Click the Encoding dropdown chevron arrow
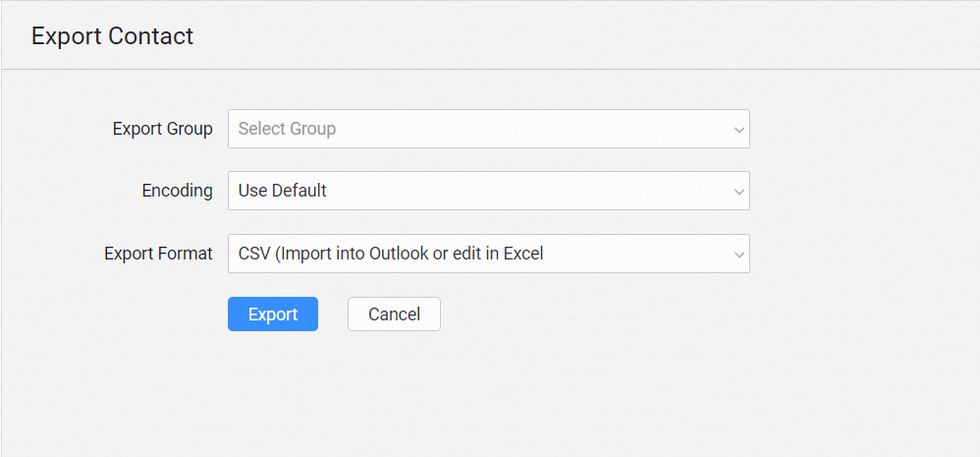This screenshot has height=457, width=980. tap(738, 191)
